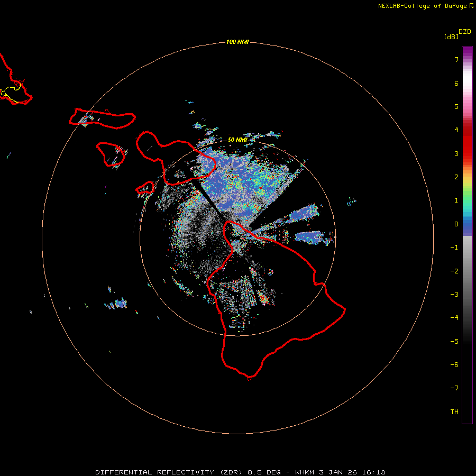Click the -5 value on the color scale
This screenshot has height=476, width=476.
pos(454,342)
